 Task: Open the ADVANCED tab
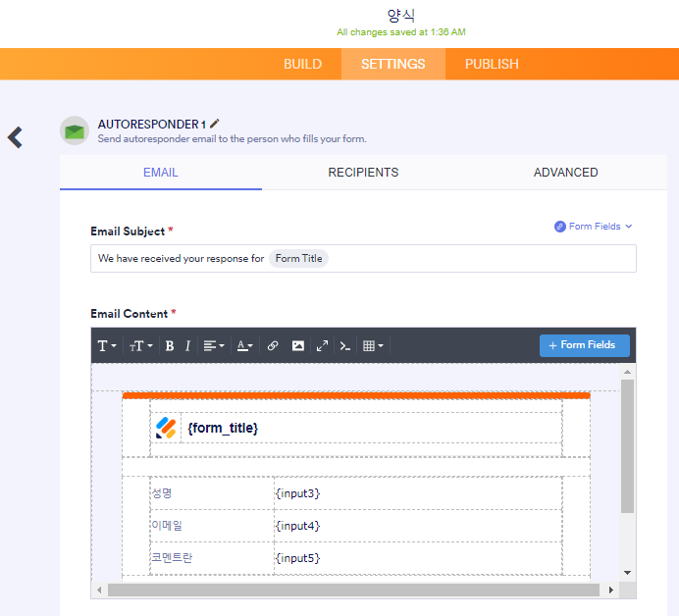(x=565, y=173)
